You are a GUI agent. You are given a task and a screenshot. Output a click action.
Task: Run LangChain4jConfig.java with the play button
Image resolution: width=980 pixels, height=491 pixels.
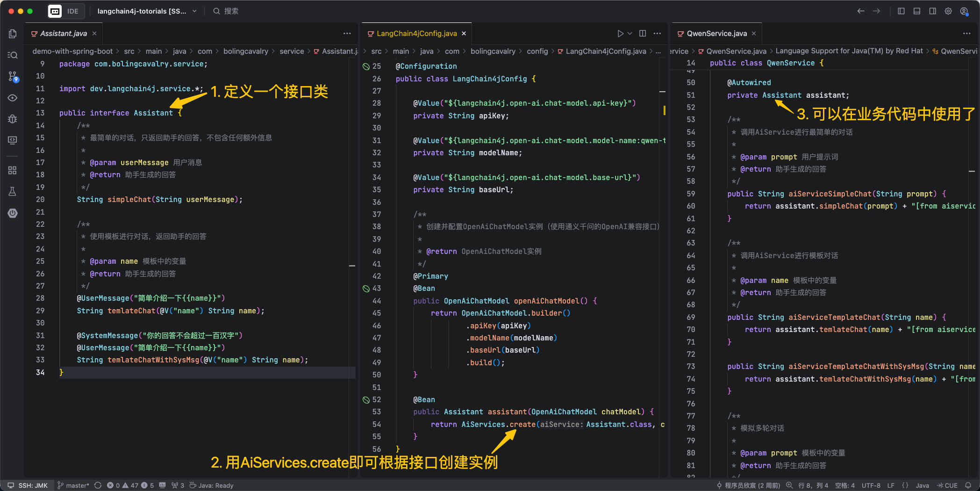pyautogui.click(x=620, y=34)
